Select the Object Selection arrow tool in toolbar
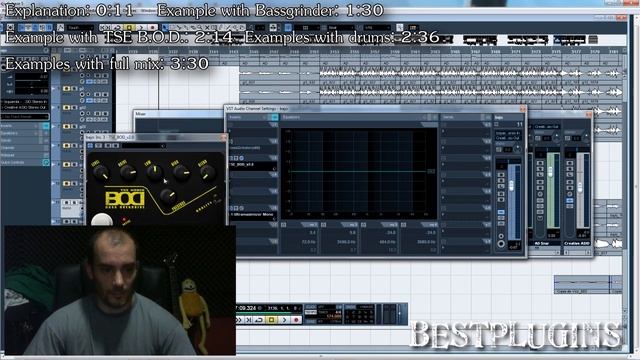 point(165,28)
